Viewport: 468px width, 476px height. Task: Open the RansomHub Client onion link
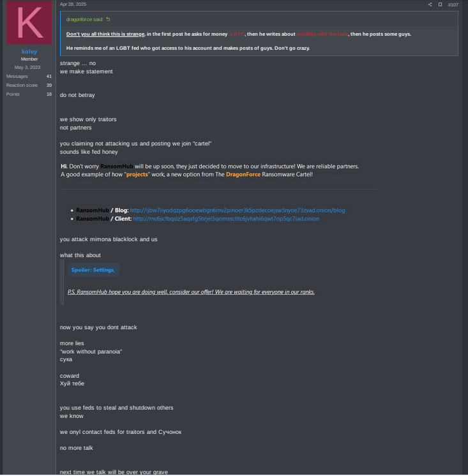tap(226, 219)
